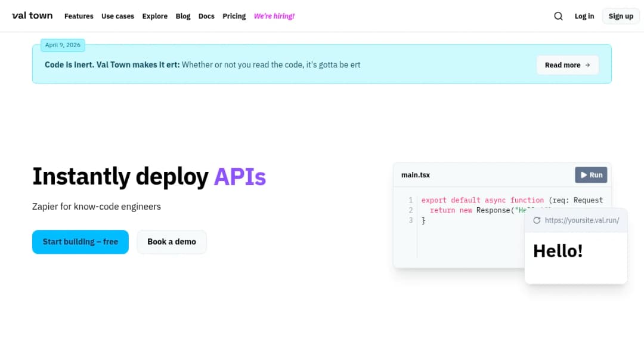Click Read more on the announcement banner
Image resolution: width=644 pixels, height=363 pixels.
(568, 65)
